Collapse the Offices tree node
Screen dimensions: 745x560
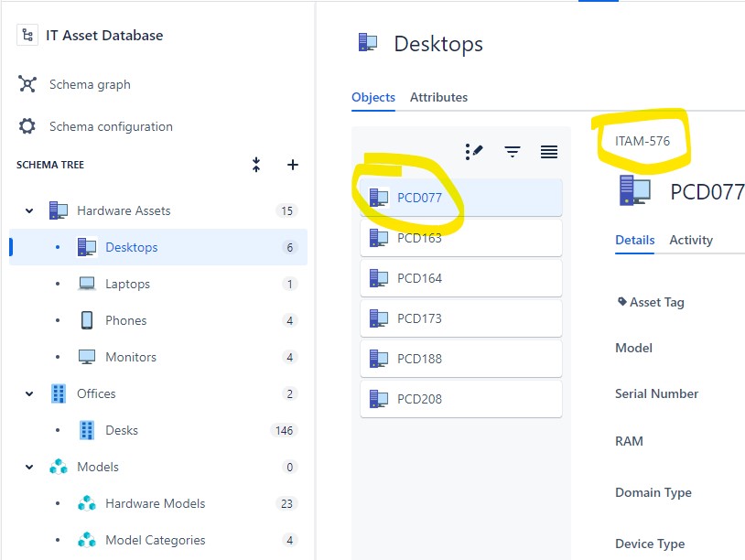coord(29,393)
